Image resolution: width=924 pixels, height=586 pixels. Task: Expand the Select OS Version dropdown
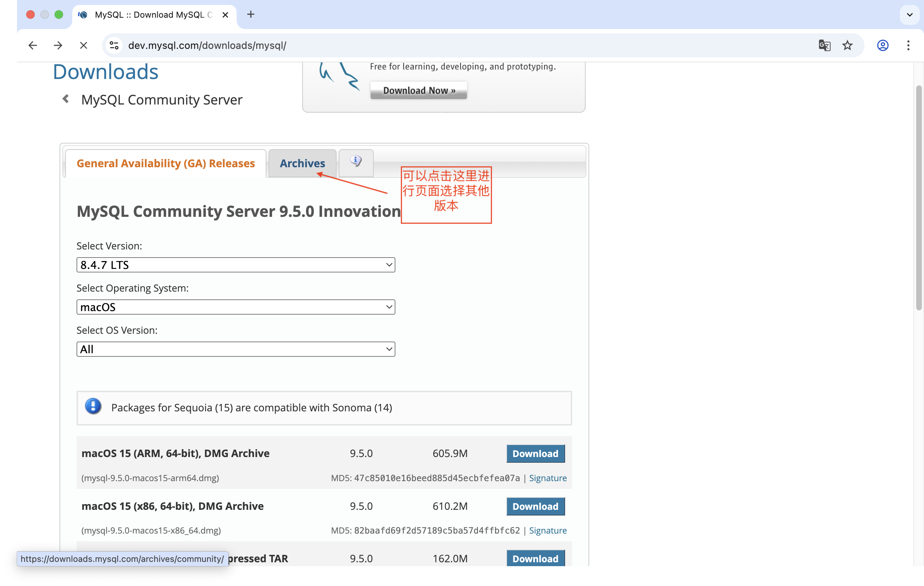point(236,349)
